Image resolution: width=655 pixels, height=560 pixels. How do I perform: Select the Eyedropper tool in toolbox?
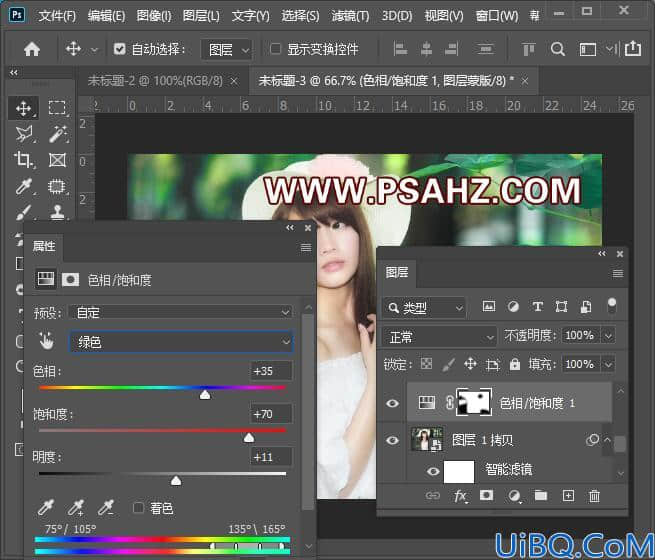click(x=23, y=186)
